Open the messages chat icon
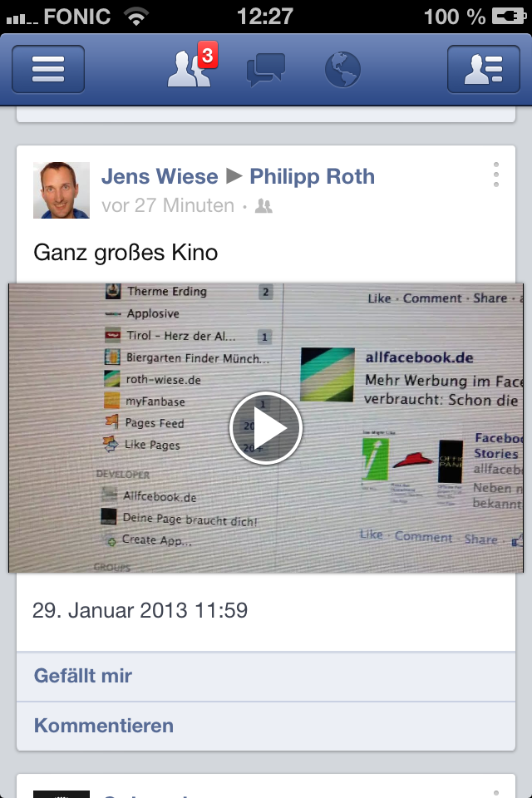This screenshot has height=798, width=532. point(266,70)
